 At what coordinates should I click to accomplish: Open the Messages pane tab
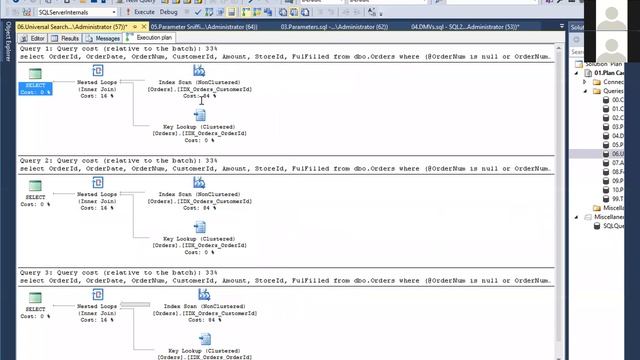[102, 38]
